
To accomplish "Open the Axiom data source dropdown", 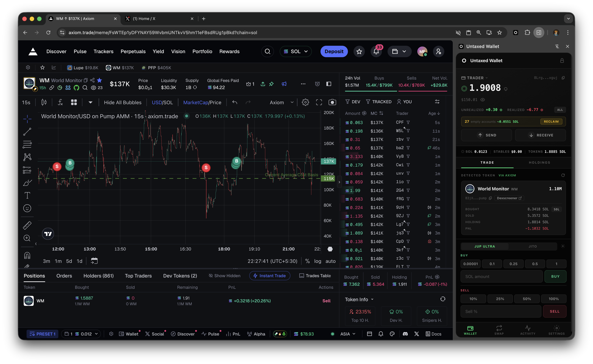I will (x=281, y=102).
